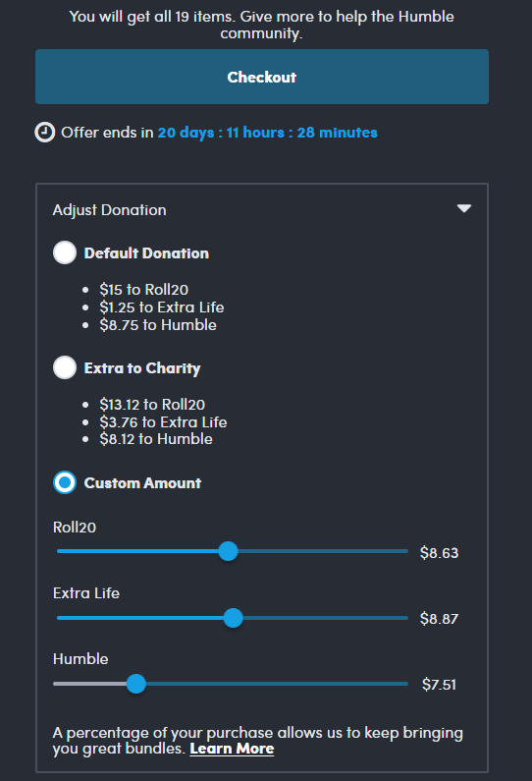
Task: Click the Extra Life slider handle
Action: [x=233, y=618]
